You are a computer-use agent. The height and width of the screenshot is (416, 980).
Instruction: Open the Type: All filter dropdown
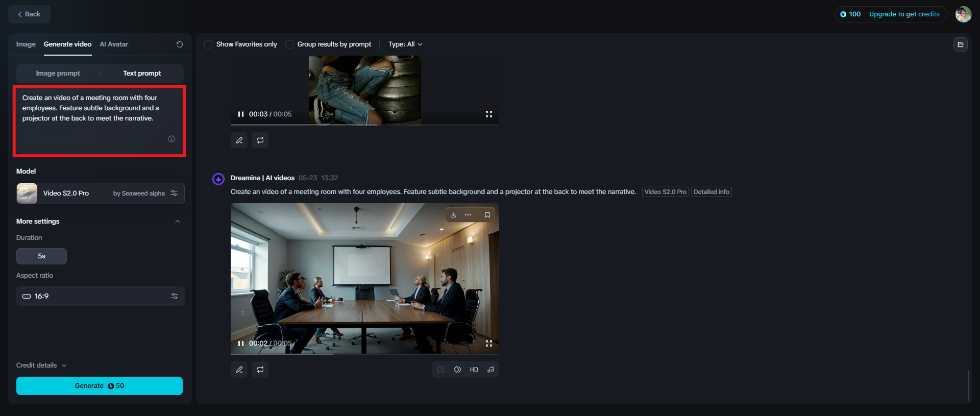click(x=405, y=44)
